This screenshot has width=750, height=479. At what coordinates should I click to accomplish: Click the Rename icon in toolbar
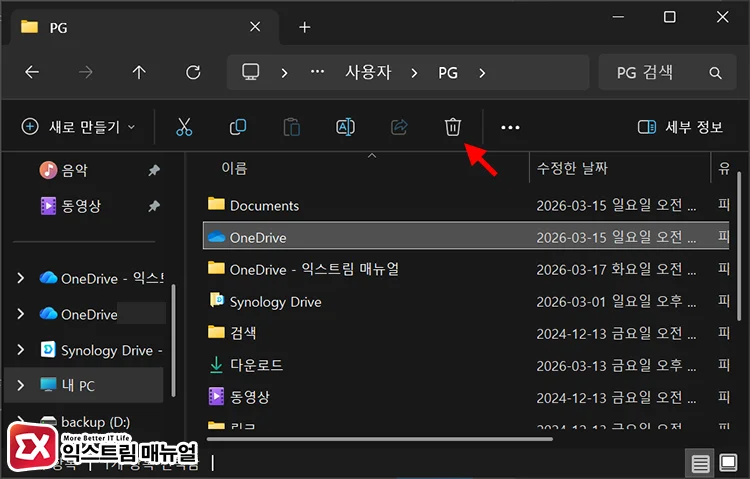345,127
